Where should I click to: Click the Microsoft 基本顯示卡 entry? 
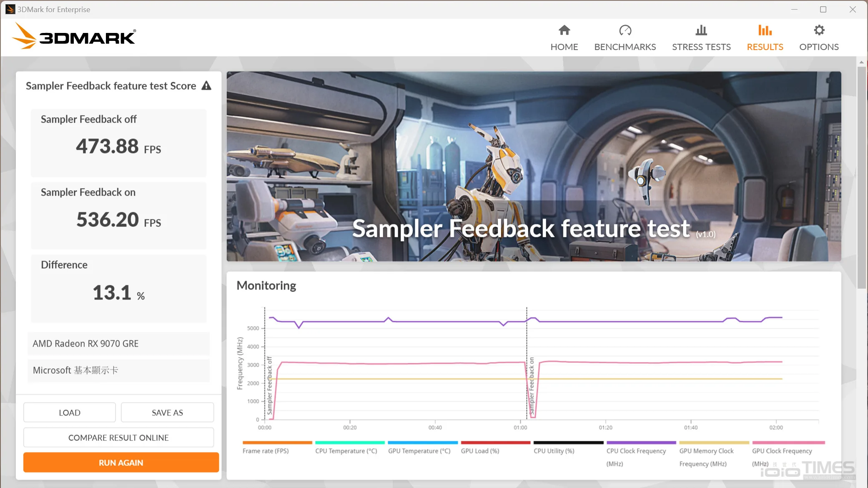[x=118, y=370]
